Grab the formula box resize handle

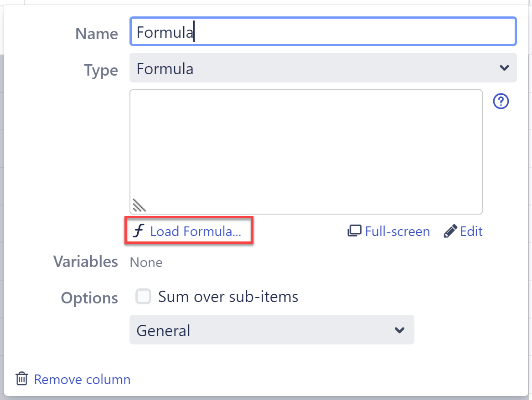(x=139, y=205)
